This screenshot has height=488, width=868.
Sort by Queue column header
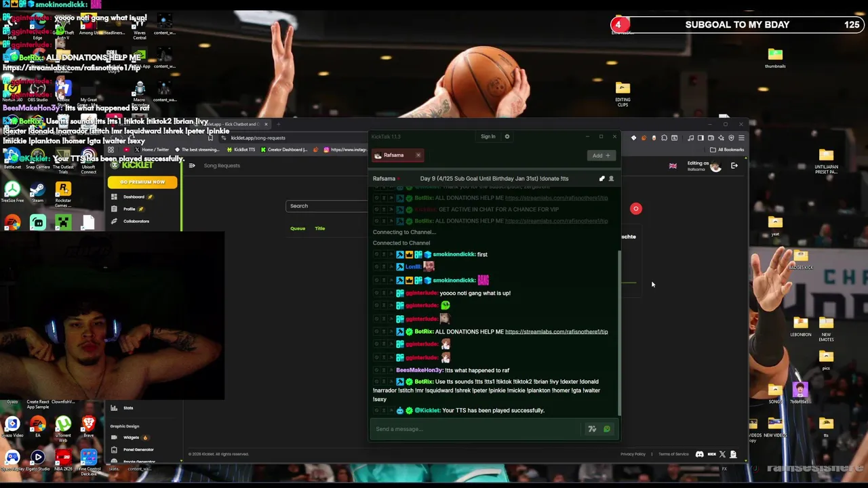point(298,228)
